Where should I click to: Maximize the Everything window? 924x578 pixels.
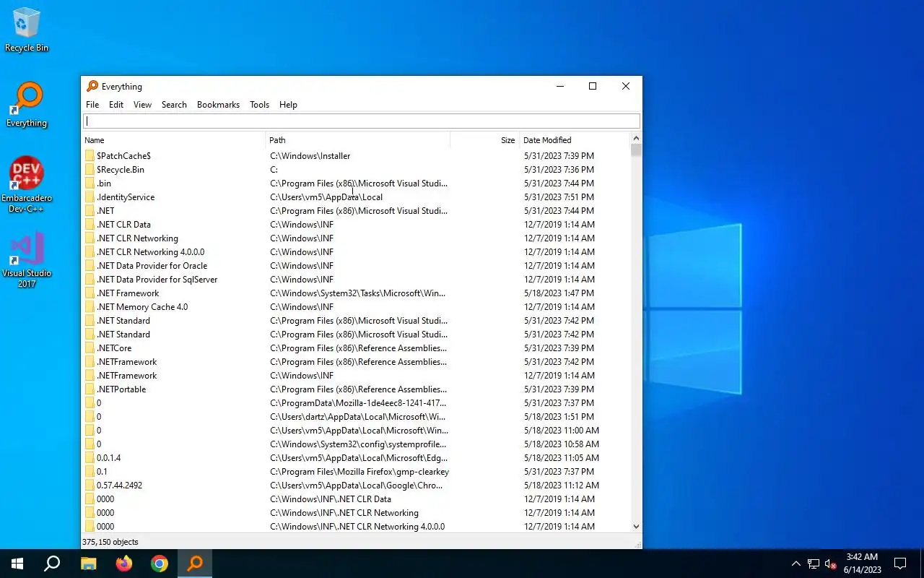593,86
